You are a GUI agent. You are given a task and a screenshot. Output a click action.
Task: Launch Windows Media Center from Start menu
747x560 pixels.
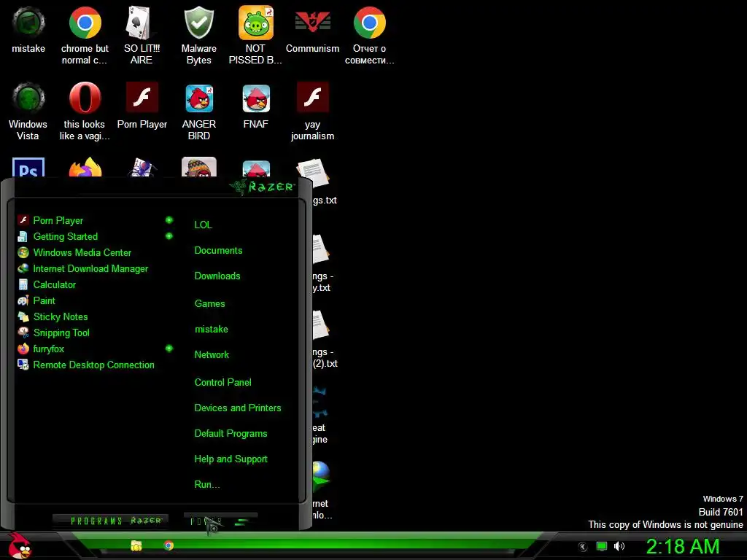[x=82, y=253]
